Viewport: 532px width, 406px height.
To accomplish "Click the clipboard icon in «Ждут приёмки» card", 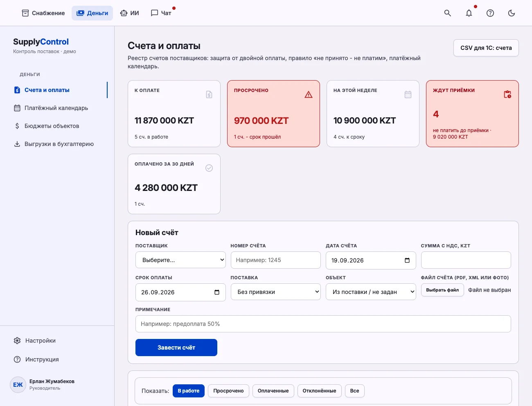I will [x=507, y=94].
